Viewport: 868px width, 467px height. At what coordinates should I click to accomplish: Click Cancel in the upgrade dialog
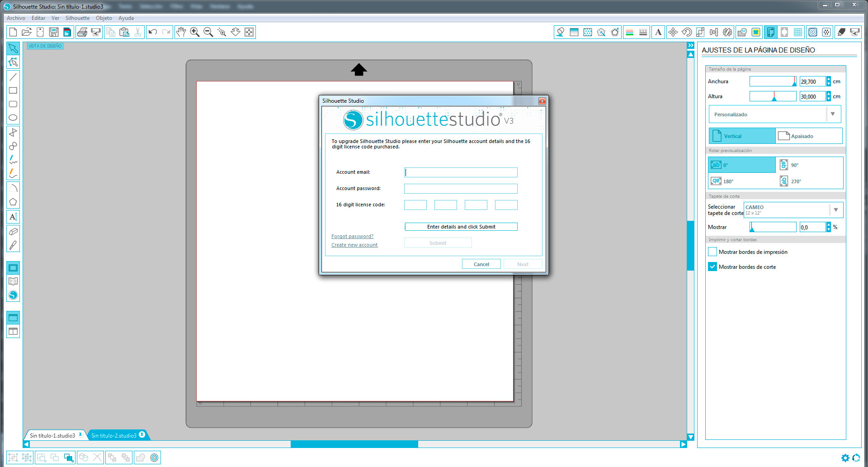pos(481,264)
